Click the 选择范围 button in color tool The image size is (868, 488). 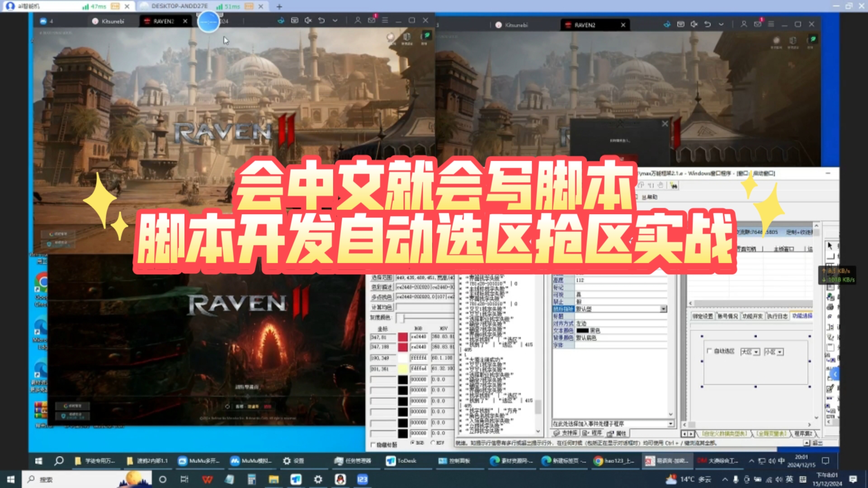click(382, 277)
